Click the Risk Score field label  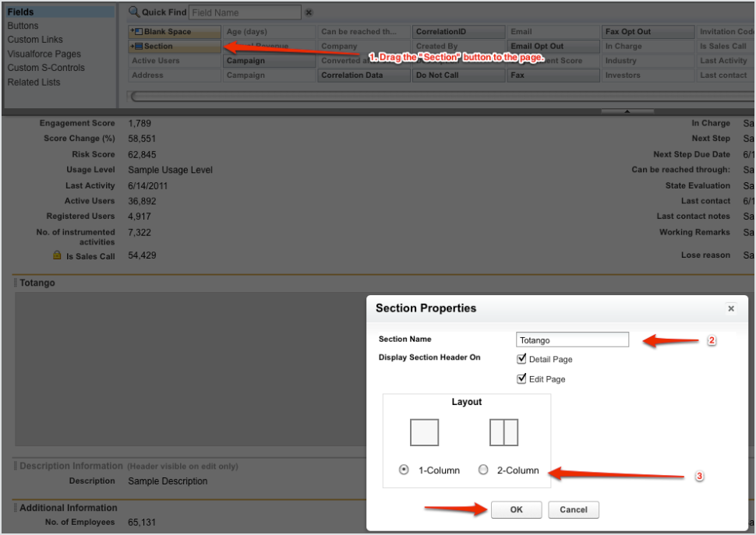click(x=93, y=154)
